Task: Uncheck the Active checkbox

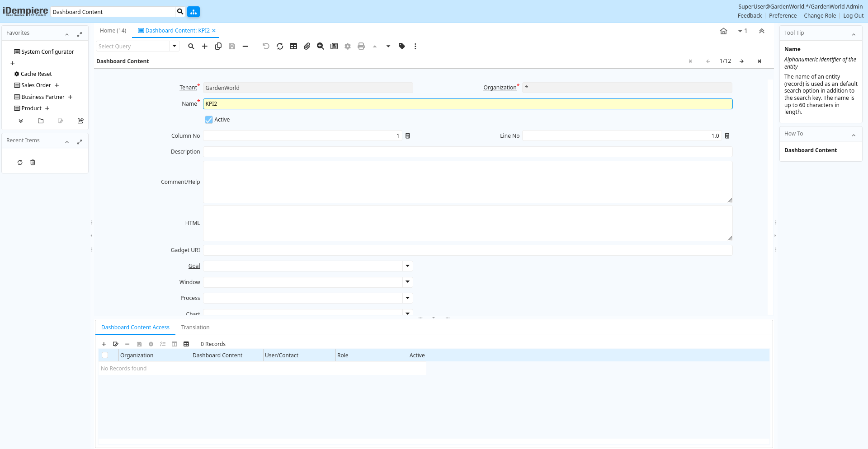Action: click(209, 120)
